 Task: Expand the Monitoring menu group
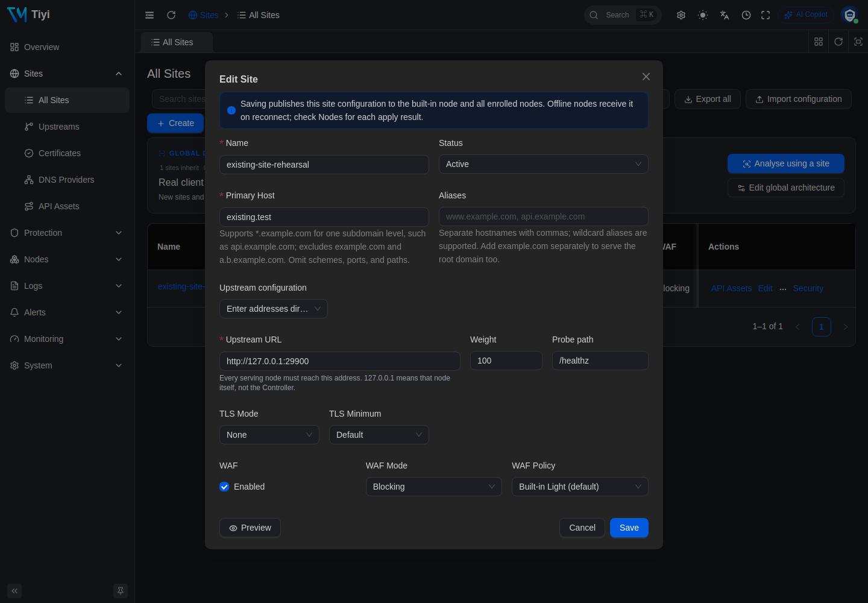tap(67, 339)
